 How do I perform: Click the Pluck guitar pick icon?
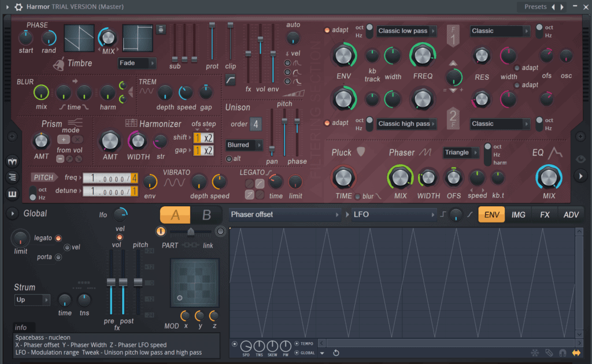[361, 151]
